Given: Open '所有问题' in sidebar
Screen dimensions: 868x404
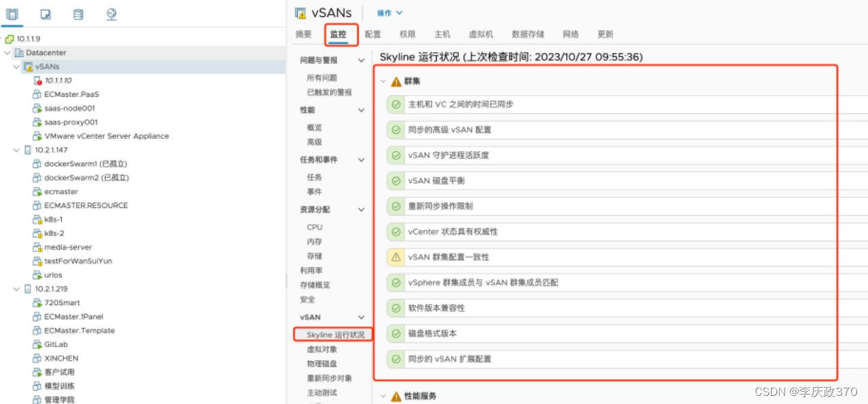Looking at the screenshot, I should 322,78.
